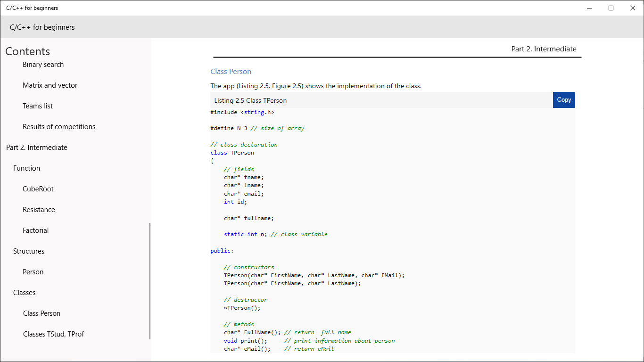The height and width of the screenshot is (362, 644).
Task: View Results of competitions
Action: (x=59, y=126)
